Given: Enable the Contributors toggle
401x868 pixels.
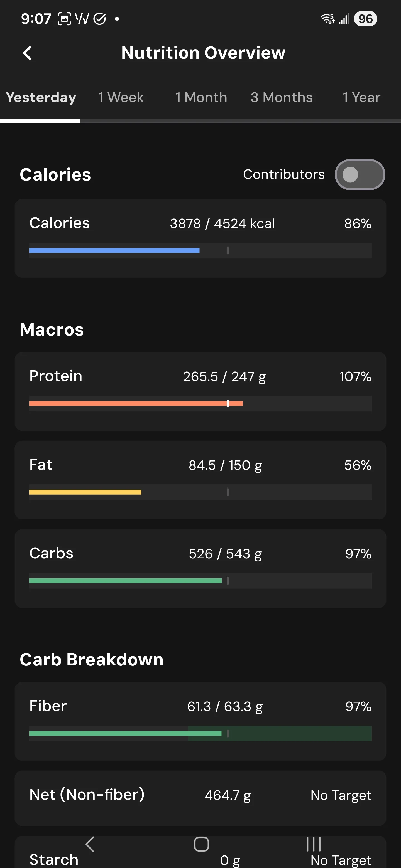Looking at the screenshot, I should coord(360,174).
